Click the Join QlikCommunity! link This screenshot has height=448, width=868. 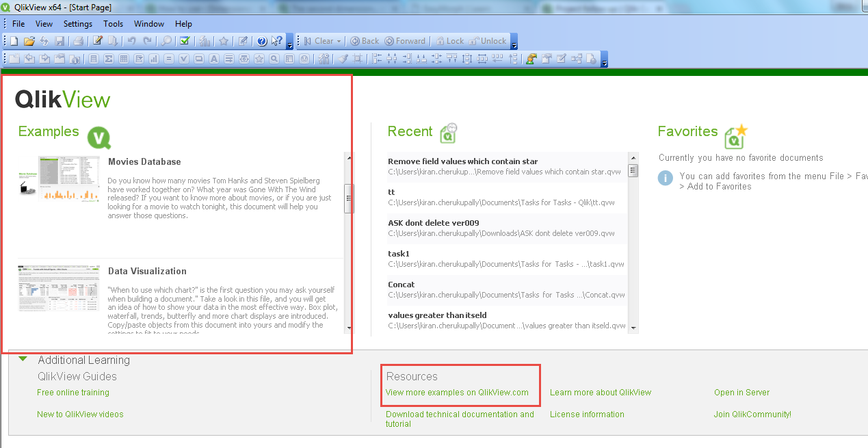click(752, 414)
